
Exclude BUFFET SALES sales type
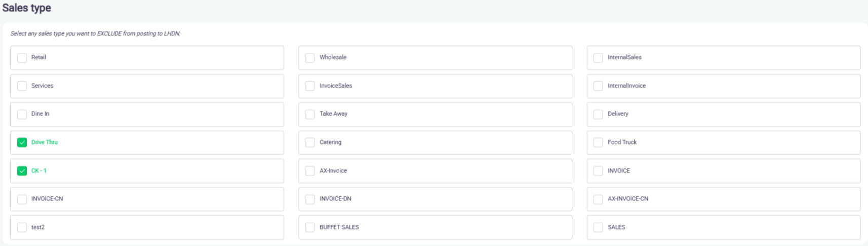pyautogui.click(x=310, y=227)
